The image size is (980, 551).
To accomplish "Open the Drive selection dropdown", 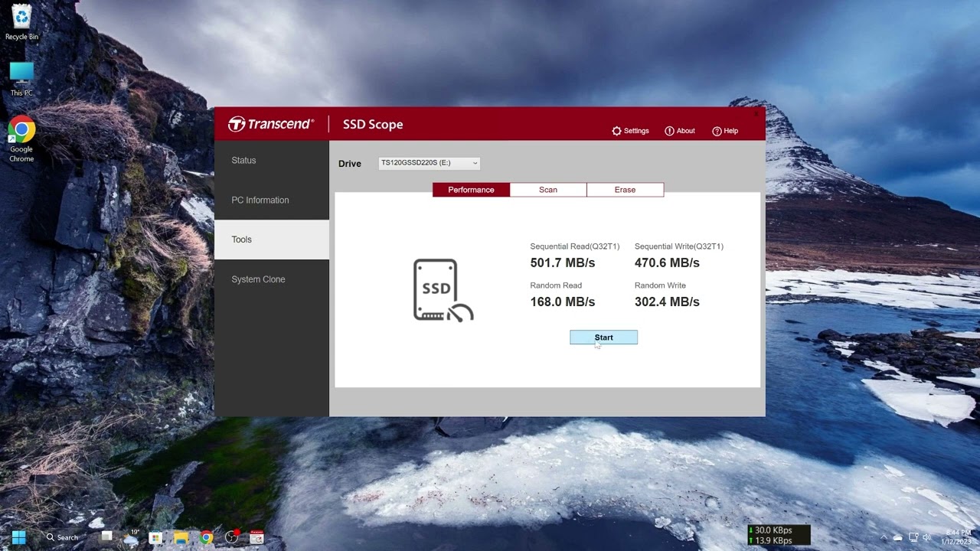I will pos(429,163).
